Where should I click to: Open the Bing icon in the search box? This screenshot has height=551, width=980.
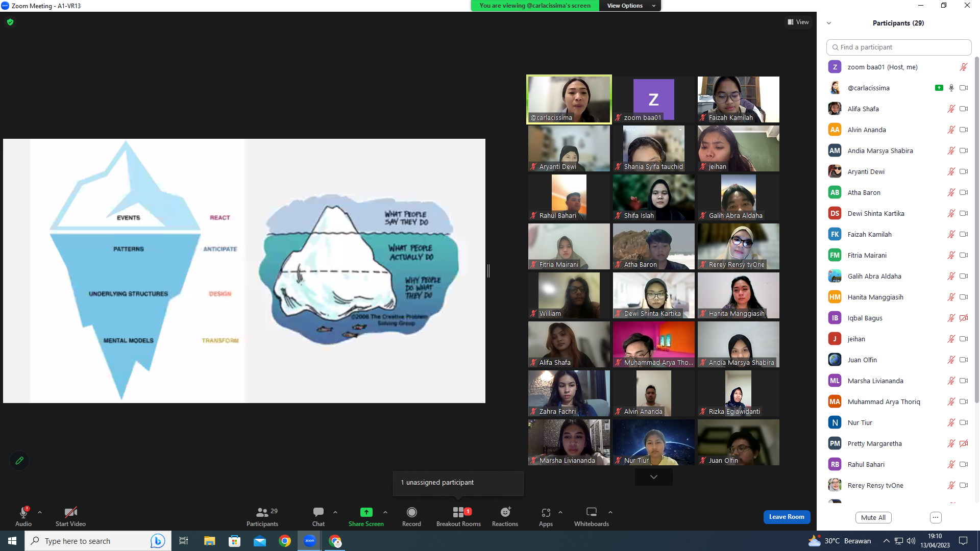[x=157, y=541]
